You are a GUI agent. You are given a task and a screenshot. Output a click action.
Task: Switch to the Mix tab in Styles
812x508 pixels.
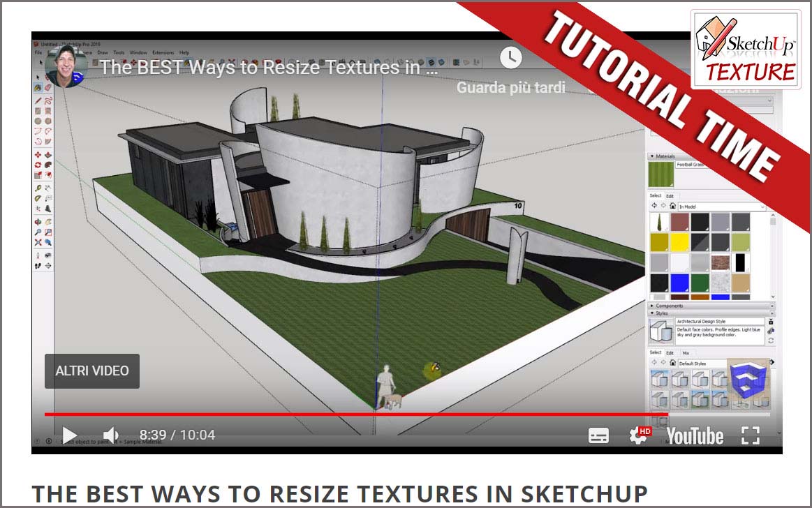[x=686, y=353]
